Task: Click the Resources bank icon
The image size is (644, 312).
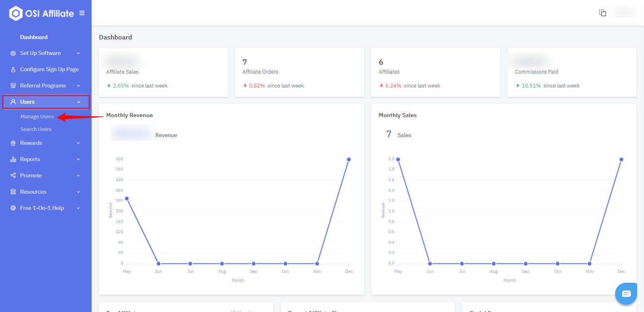Action: pos(13,192)
